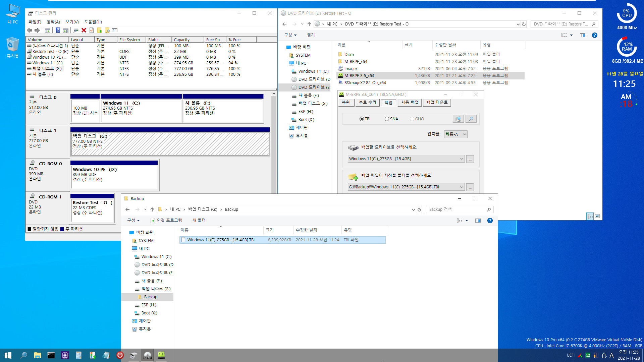The width and height of the screenshot is (644, 362).
Task: Select Windows 11 TBI backup file
Action: tap(282, 240)
